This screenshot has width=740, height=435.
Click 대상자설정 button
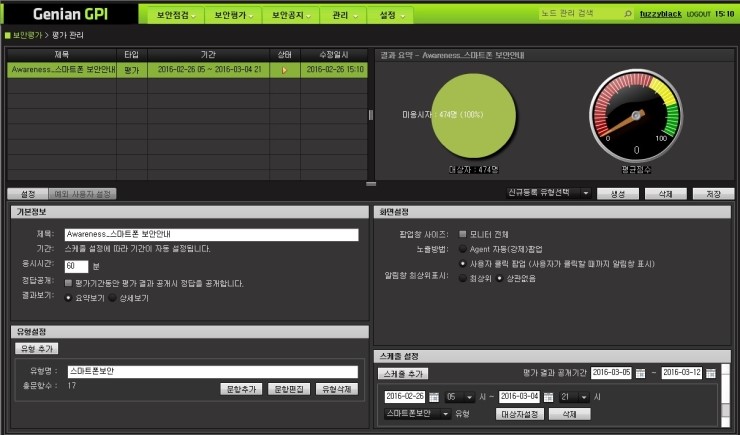point(520,414)
